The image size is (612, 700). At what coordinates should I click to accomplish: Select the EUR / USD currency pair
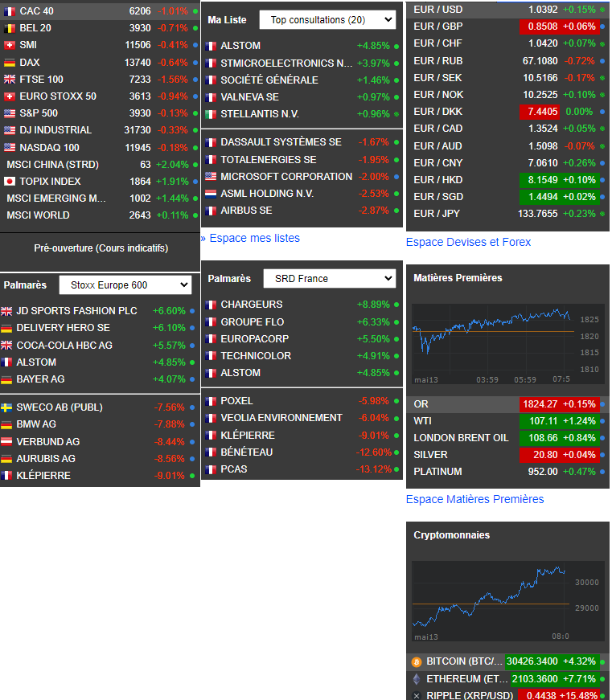tap(438, 10)
